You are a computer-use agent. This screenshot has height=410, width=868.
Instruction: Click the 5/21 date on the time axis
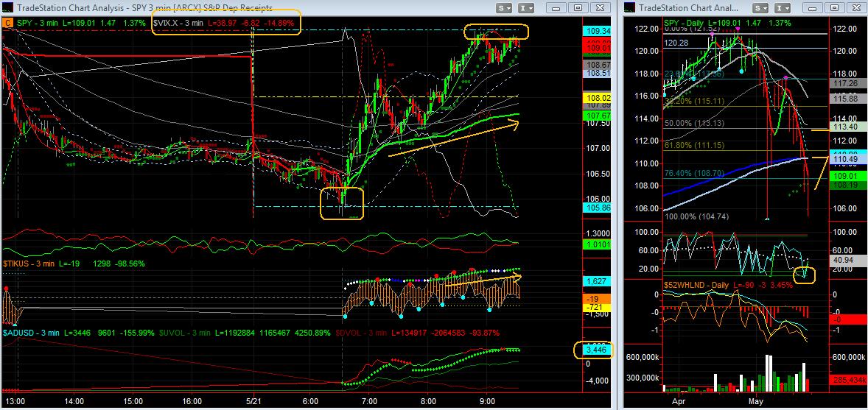coord(253,400)
